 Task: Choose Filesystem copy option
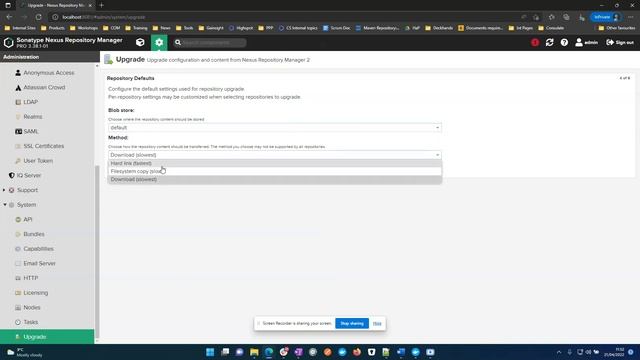[275, 171]
